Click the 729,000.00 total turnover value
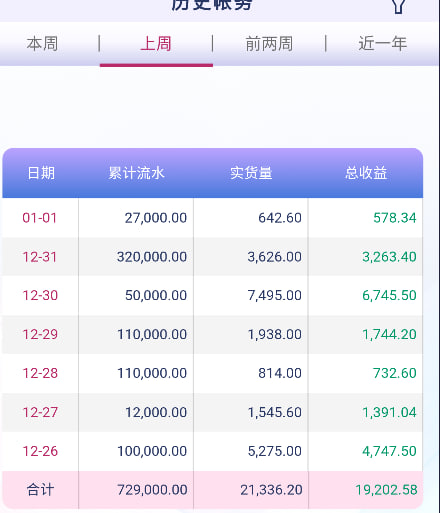 [x=152, y=490]
